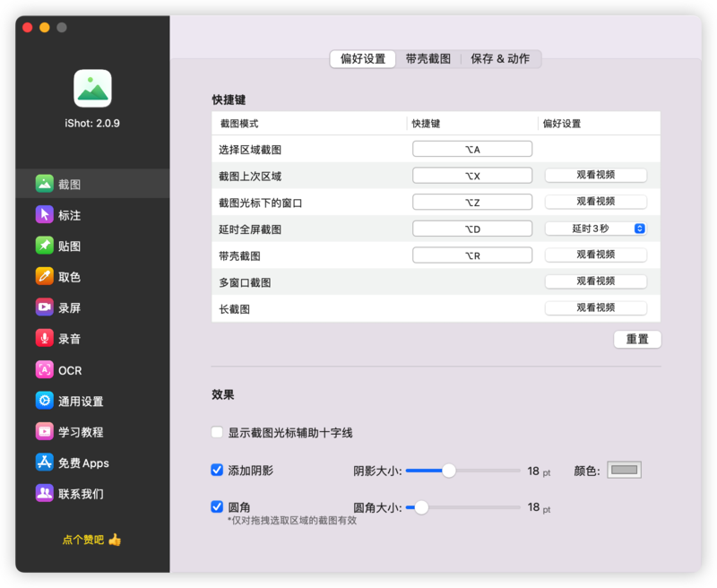Open the 学习教程 tutorials section

click(65, 432)
